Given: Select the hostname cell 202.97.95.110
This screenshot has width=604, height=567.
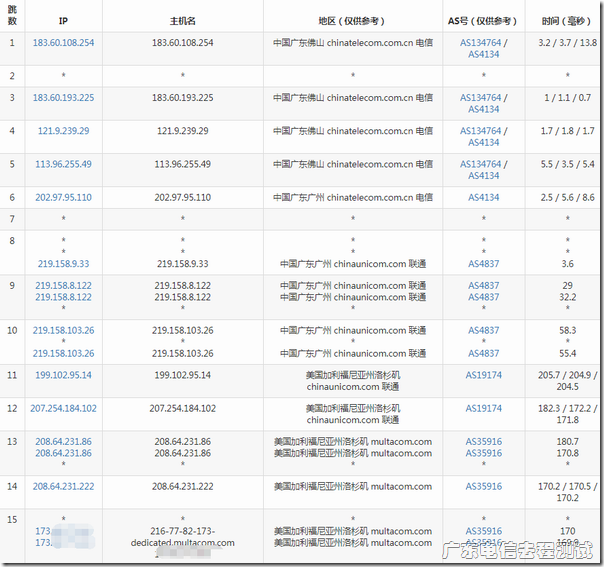Looking at the screenshot, I should [183, 198].
